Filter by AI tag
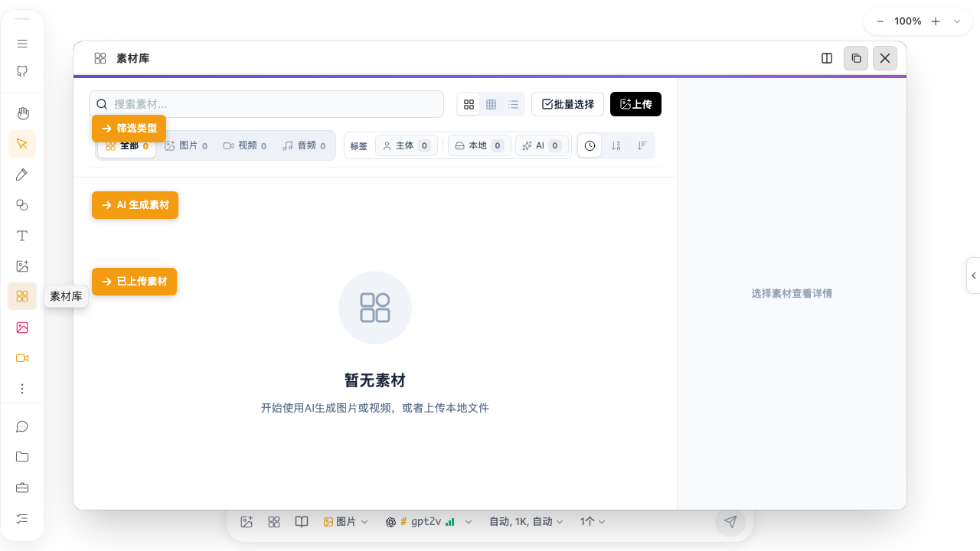Screen dimensions: 980x551 pos(542,145)
